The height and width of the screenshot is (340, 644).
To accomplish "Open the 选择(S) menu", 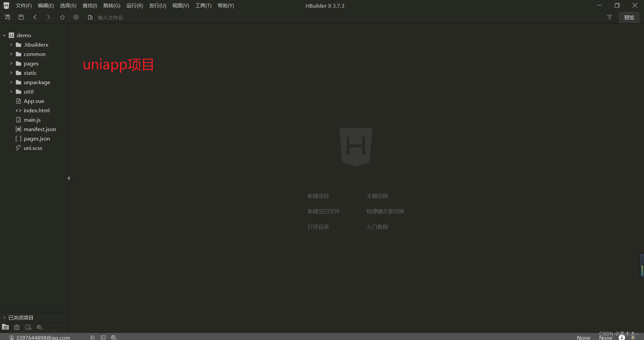I will point(68,6).
